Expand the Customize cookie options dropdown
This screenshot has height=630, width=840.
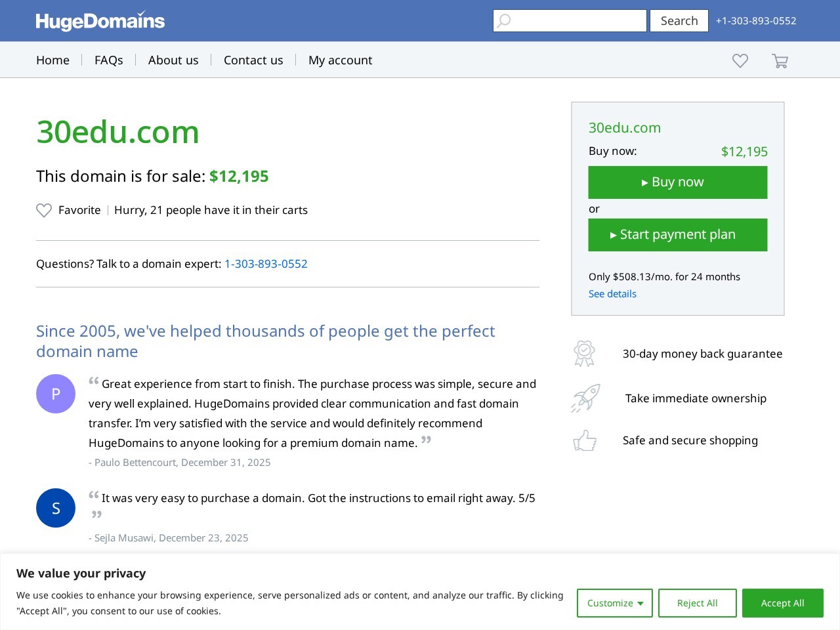pyautogui.click(x=615, y=603)
